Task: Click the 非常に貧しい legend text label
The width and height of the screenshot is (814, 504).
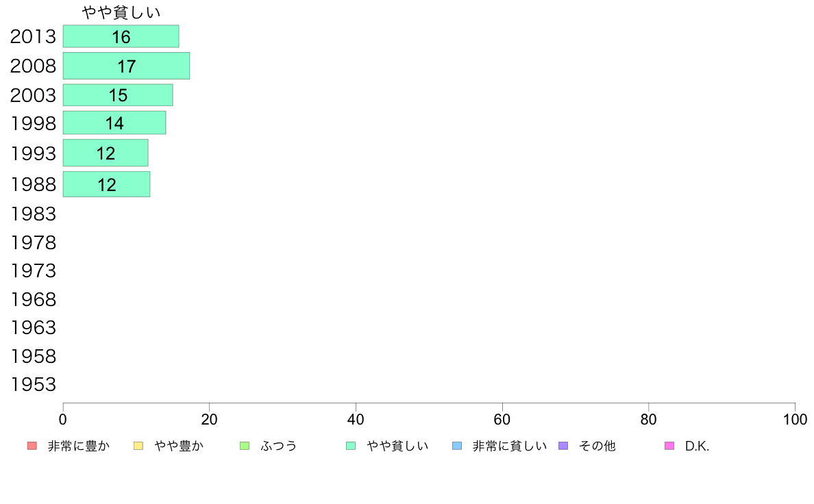Action: 510,446
